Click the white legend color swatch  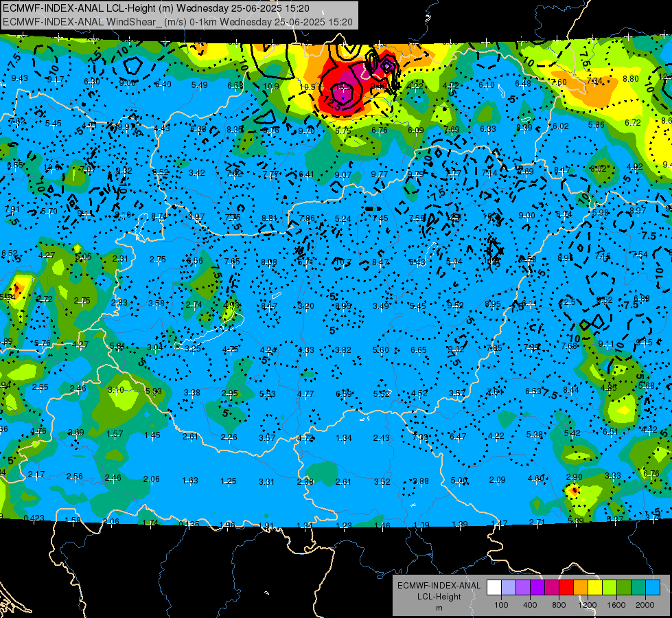(494, 588)
